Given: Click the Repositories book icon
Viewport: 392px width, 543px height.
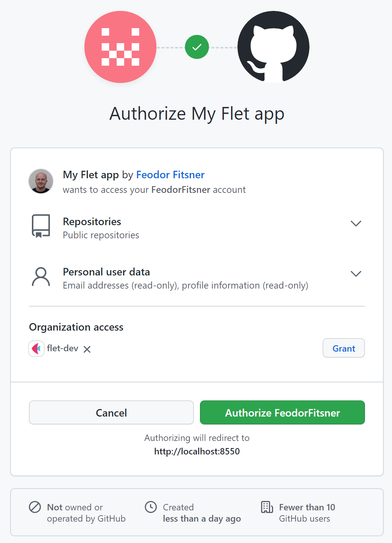Looking at the screenshot, I should tap(41, 226).
